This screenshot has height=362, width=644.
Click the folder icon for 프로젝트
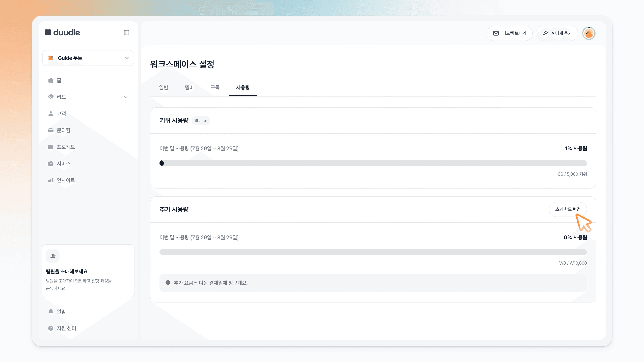[51, 147]
